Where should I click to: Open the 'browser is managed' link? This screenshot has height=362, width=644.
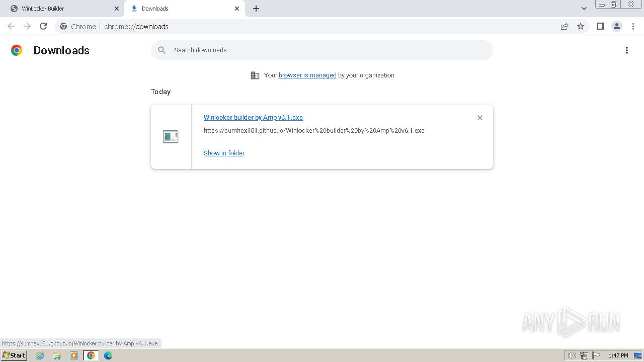(307, 75)
